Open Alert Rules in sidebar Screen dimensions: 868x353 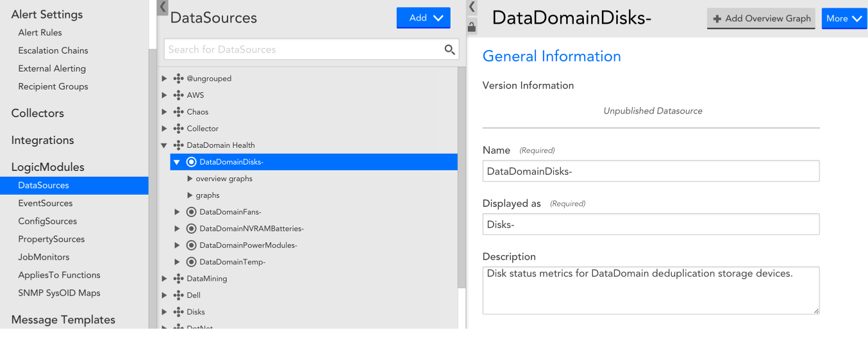click(40, 32)
